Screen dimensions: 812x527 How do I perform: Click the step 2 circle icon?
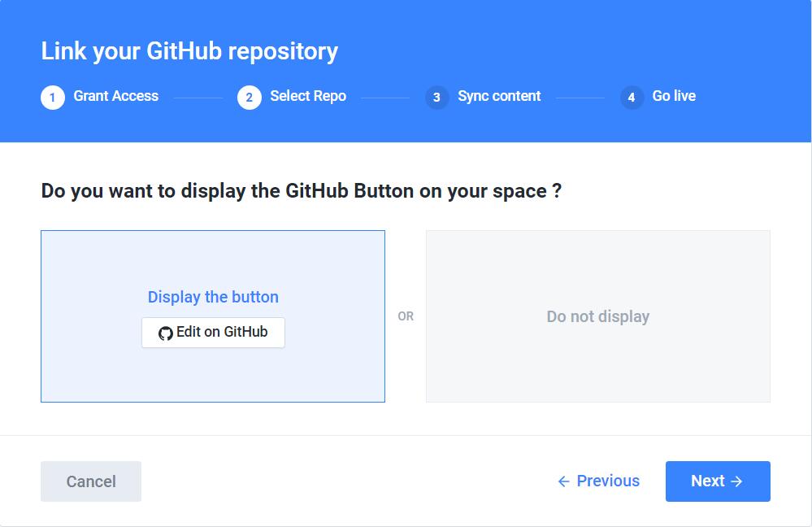(x=248, y=97)
